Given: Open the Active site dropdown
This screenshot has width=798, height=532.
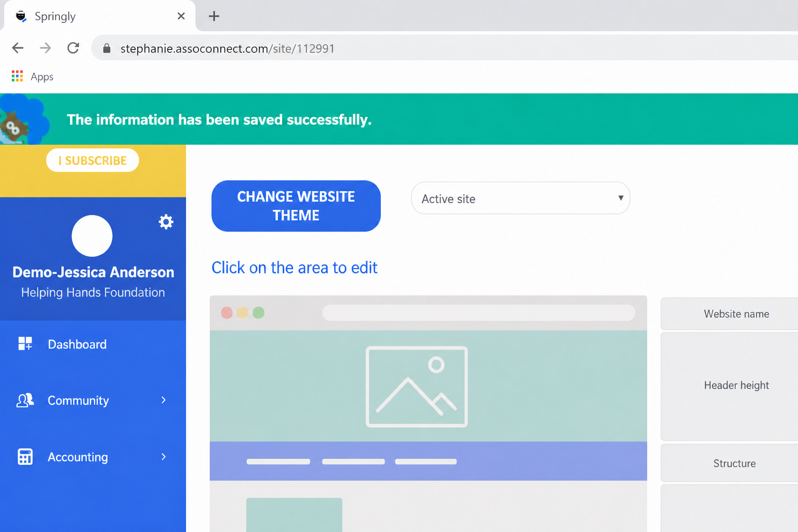Looking at the screenshot, I should (x=521, y=198).
